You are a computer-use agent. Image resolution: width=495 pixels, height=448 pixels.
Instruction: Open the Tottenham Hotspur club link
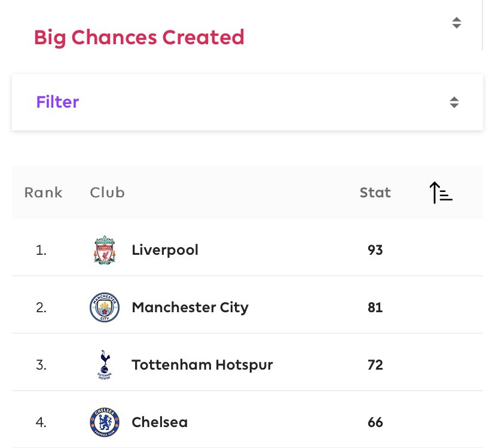pyautogui.click(x=202, y=365)
